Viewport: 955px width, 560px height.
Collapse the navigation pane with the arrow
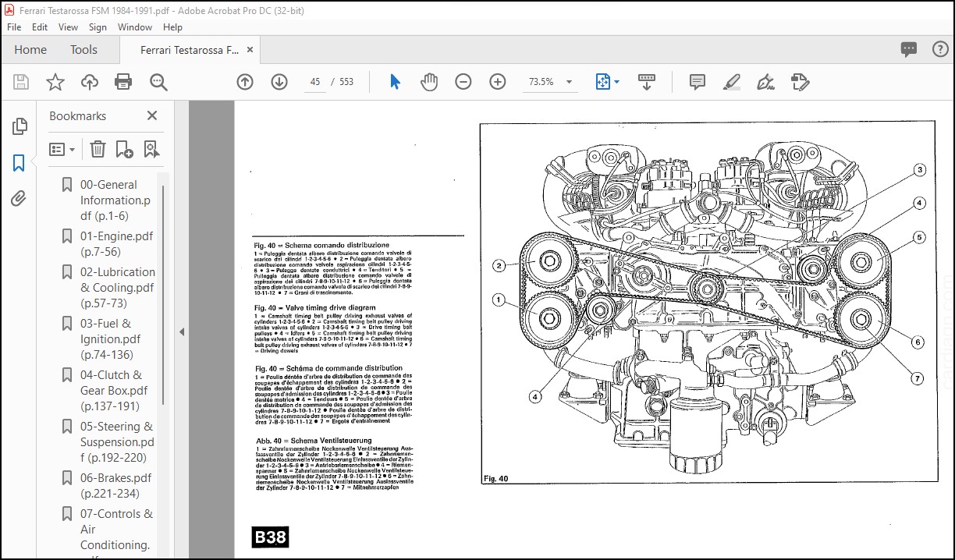181,331
